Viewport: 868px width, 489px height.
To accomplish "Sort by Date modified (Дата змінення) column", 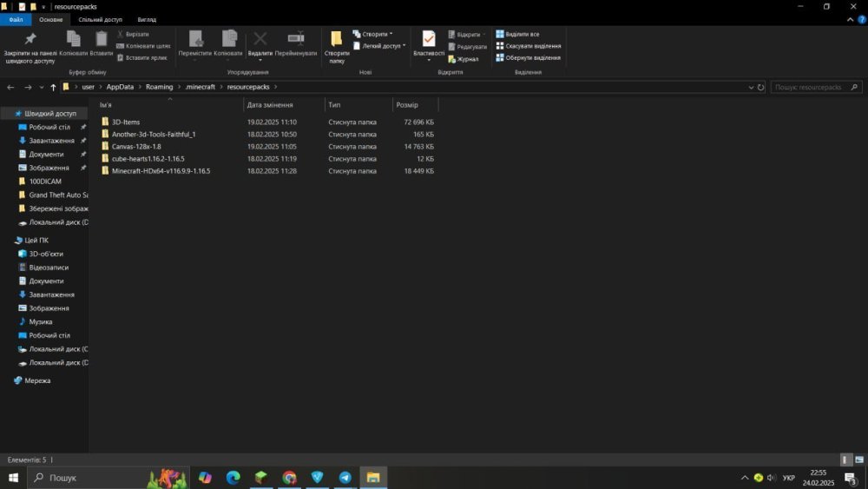I will click(284, 105).
